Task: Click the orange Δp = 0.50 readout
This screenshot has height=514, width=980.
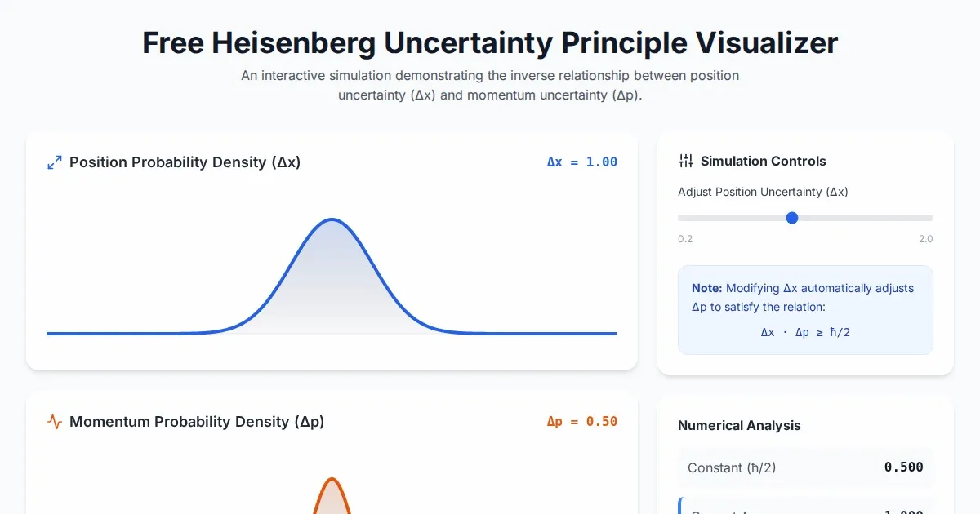Action: 581,422
